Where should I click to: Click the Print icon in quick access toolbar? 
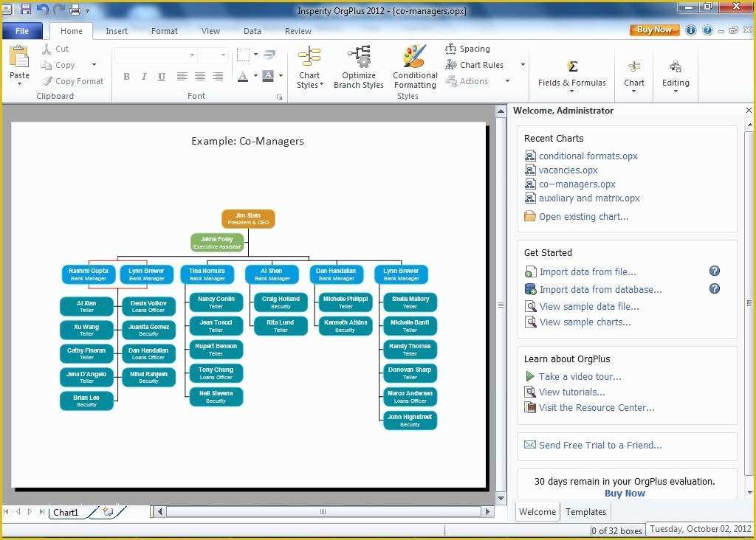(75, 9)
